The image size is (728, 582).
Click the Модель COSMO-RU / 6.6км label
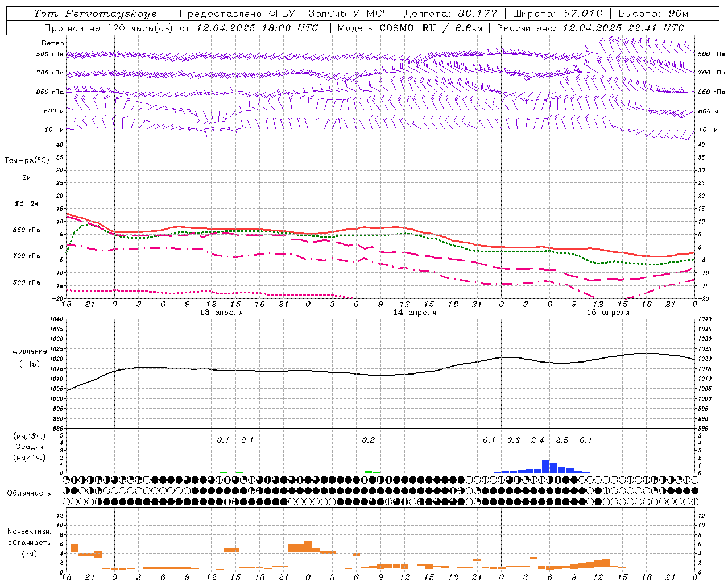[409, 28]
